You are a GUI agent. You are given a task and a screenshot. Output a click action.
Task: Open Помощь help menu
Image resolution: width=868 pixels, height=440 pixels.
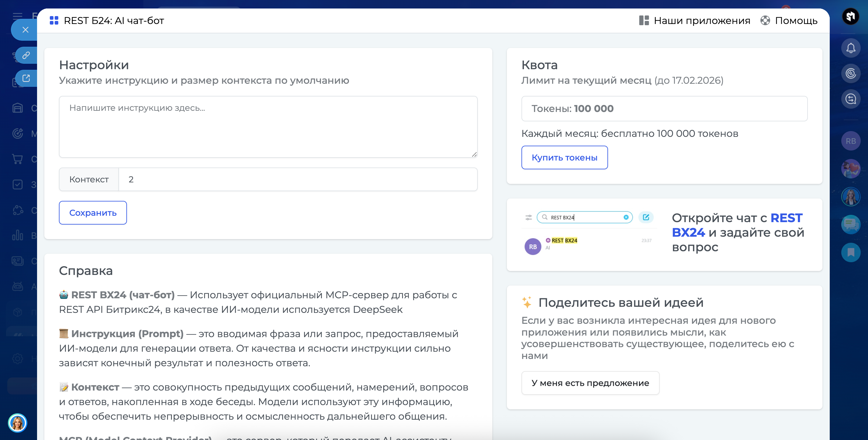click(x=789, y=21)
